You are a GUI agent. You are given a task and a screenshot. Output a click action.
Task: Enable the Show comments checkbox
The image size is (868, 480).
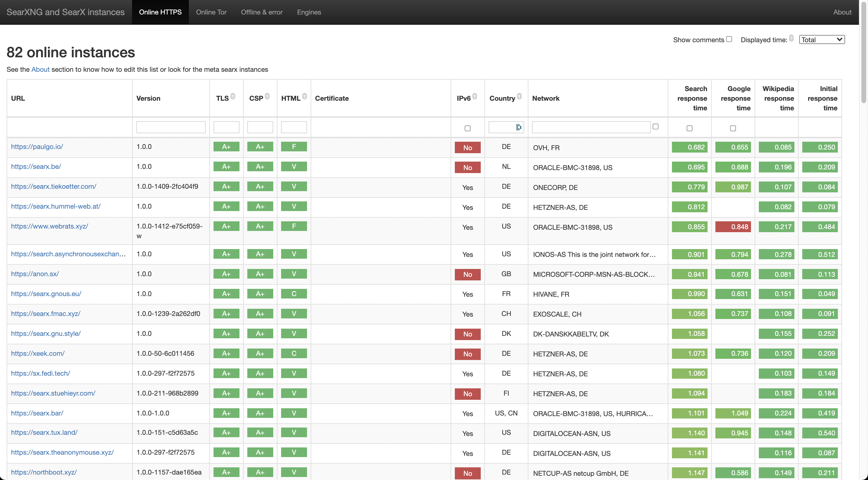point(729,39)
